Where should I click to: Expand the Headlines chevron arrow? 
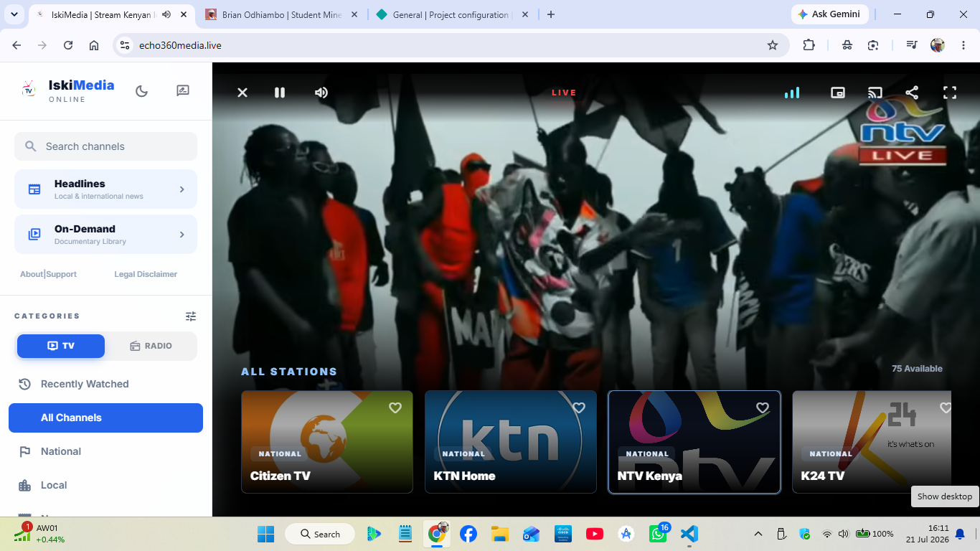182,189
